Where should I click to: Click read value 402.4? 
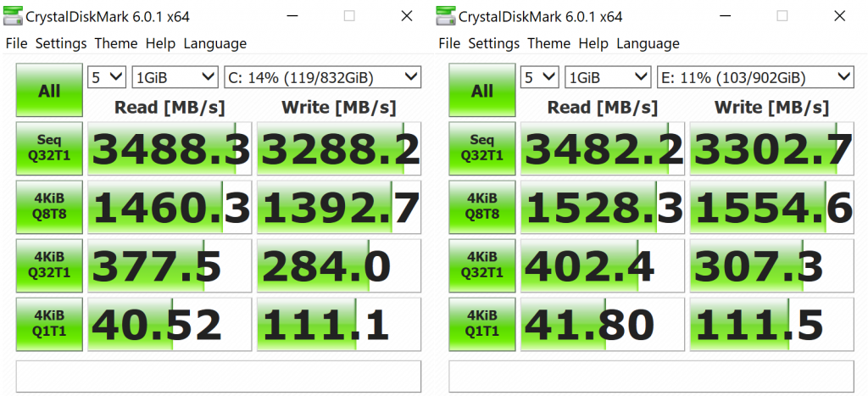click(x=603, y=265)
